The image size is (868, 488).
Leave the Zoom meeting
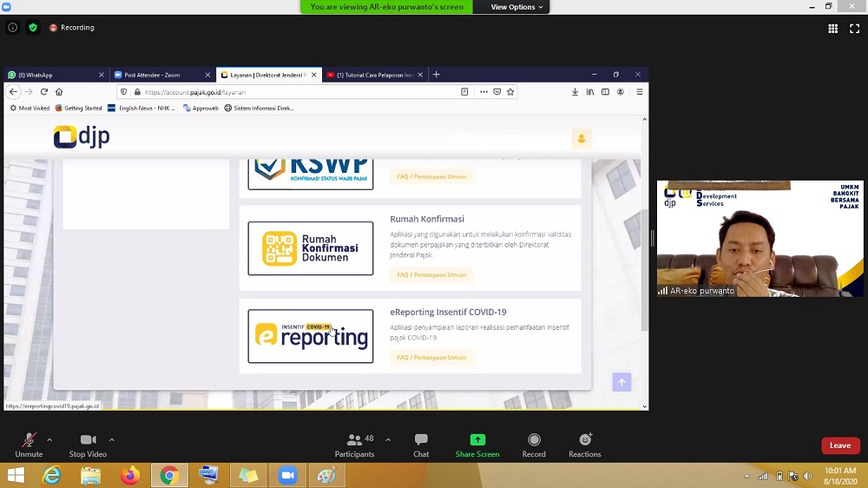pyautogui.click(x=839, y=445)
